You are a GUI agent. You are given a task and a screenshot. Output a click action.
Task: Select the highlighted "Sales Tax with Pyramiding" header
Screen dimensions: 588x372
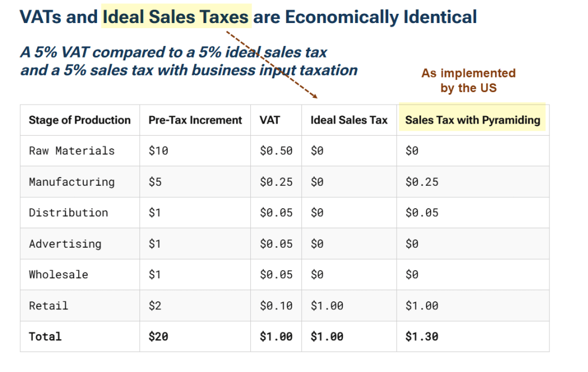(473, 120)
